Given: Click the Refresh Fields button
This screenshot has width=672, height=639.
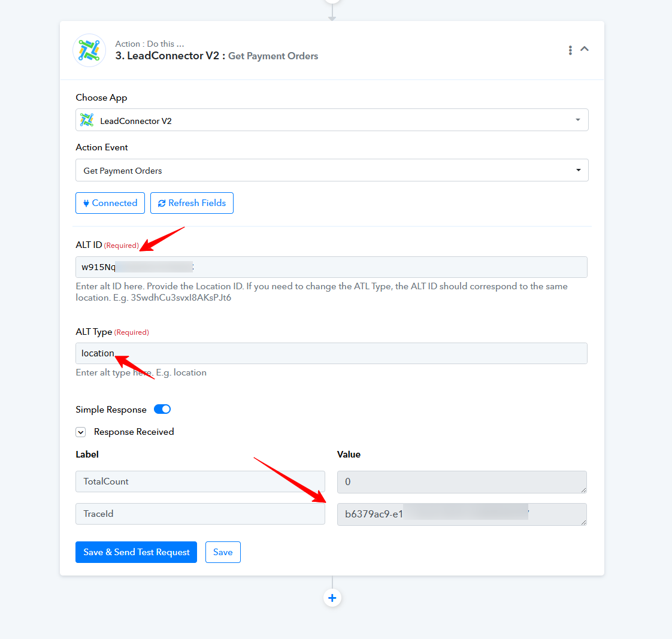Looking at the screenshot, I should pyautogui.click(x=192, y=203).
